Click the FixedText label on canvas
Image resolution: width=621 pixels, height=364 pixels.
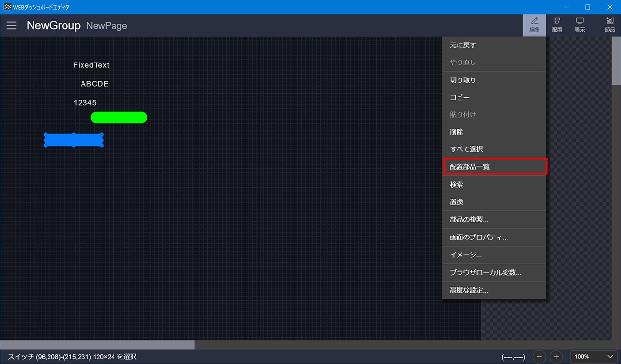click(x=91, y=65)
